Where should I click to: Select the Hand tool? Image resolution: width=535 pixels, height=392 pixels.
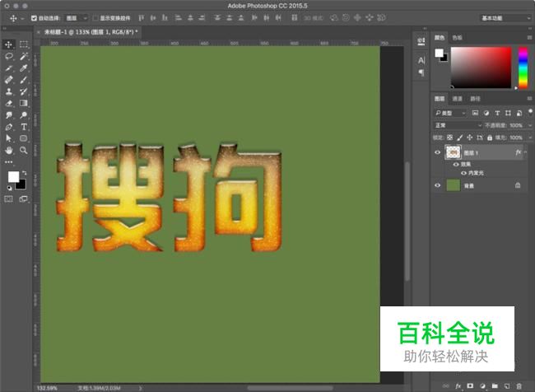click(8, 150)
